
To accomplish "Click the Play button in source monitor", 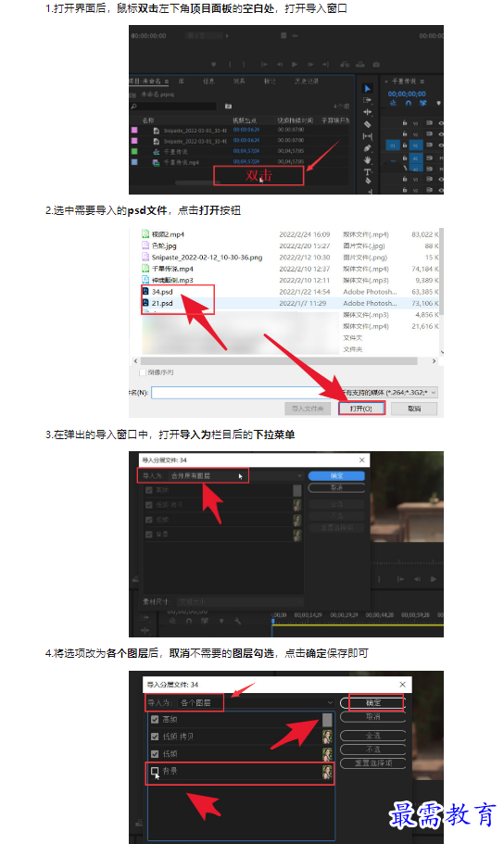I will (x=295, y=64).
